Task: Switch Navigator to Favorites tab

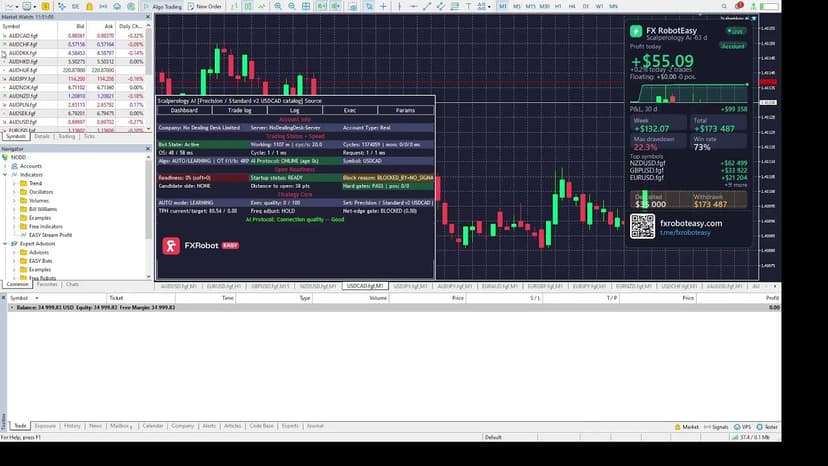Action: coord(47,284)
